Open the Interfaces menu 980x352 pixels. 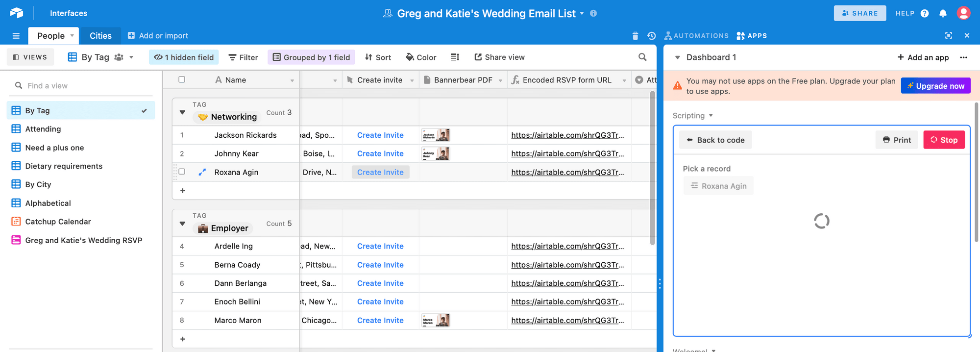[x=69, y=13]
